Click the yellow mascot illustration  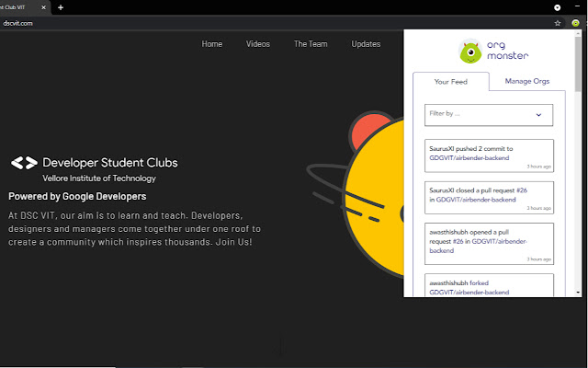pos(375,195)
